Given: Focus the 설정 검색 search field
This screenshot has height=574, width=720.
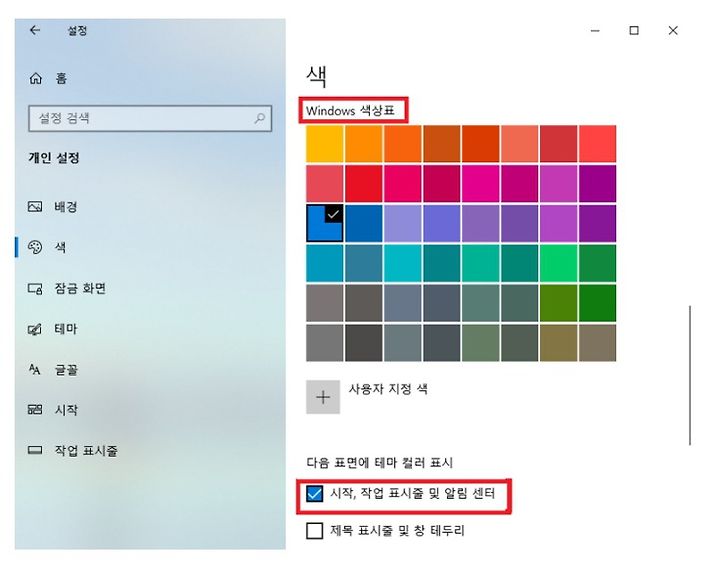Looking at the screenshot, I should click(150, 118).
